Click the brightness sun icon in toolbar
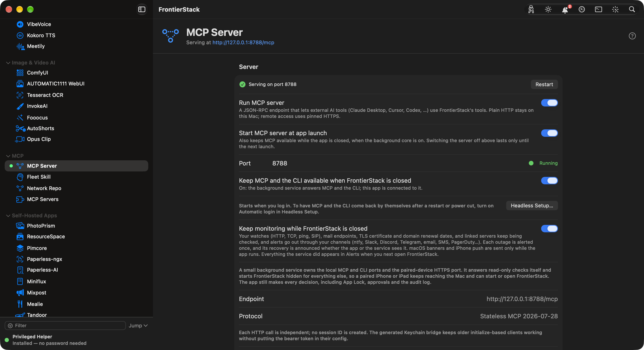Screen dimensions: 644x350 548,10
